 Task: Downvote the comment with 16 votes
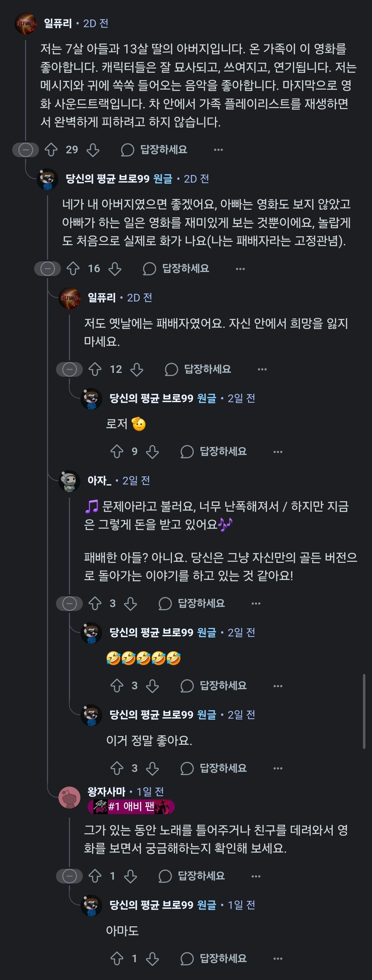click(115, 269)
